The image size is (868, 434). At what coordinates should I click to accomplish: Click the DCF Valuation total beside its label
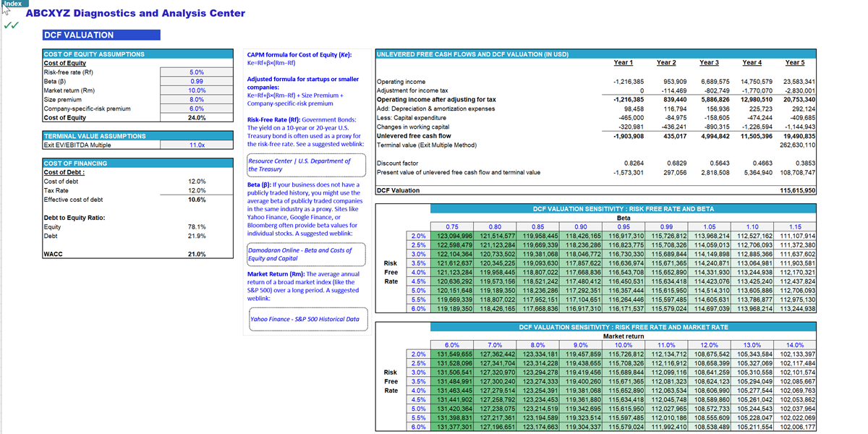click(x=798, y=191)
